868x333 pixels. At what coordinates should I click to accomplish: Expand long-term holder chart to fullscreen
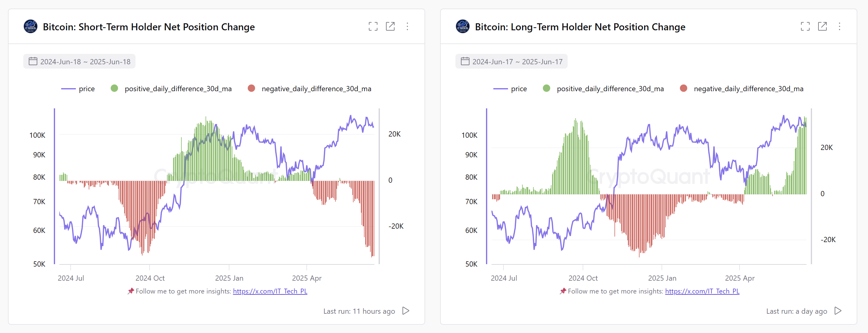(806, 26)
